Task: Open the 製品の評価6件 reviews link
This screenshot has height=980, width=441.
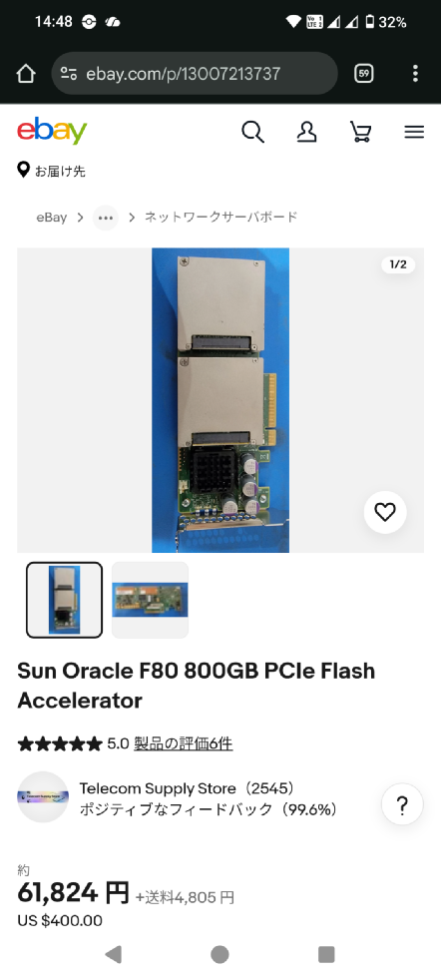Action: [x=183, y=743]
